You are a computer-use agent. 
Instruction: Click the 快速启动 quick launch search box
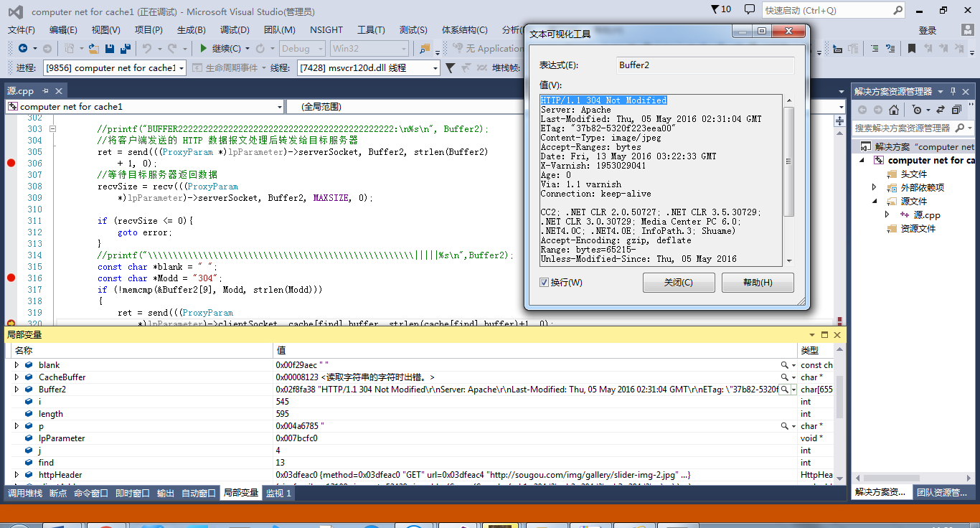click(x=834, y=10)
